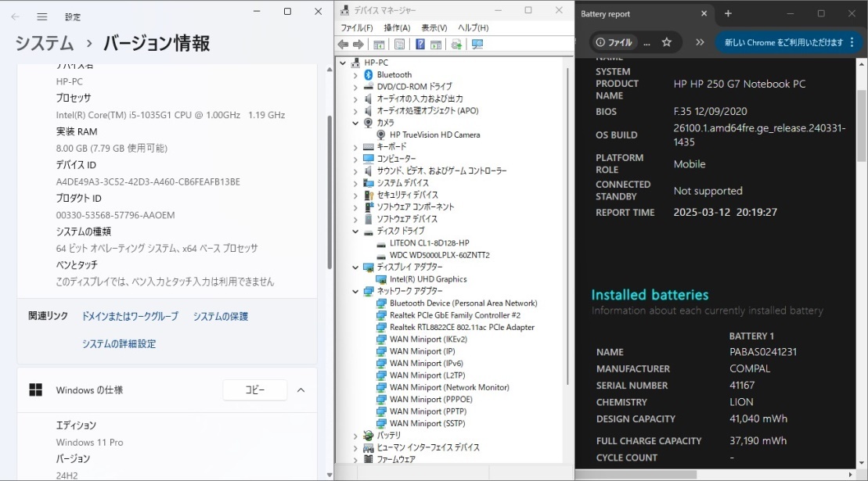Image resolution: width=868 pixels, height=481 pixels.
Task: Click システム breadcrumb in Settings header
Action: pyautogui.click(x=45, y=43)
